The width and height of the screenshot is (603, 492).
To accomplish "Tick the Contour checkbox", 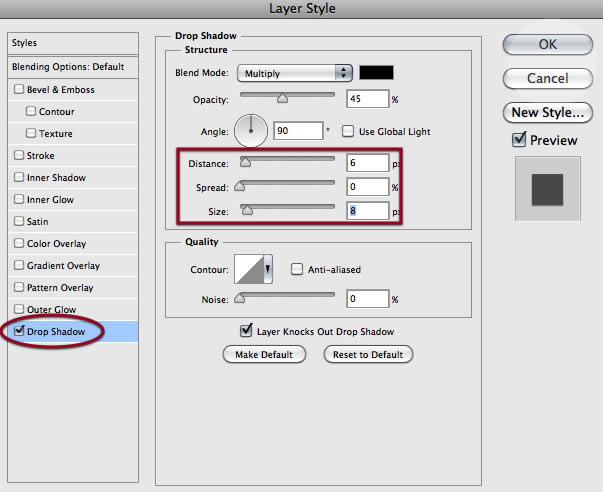I will pos(30,111).
